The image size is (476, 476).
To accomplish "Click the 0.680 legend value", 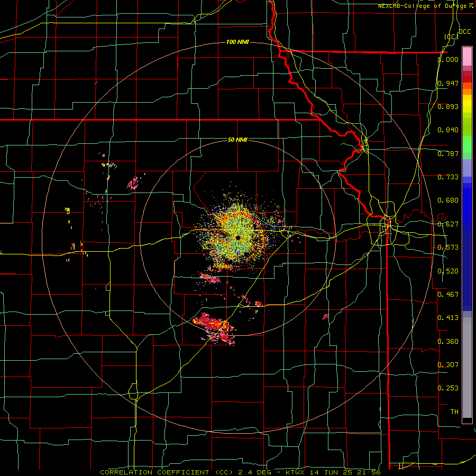I will pos(448,200).
